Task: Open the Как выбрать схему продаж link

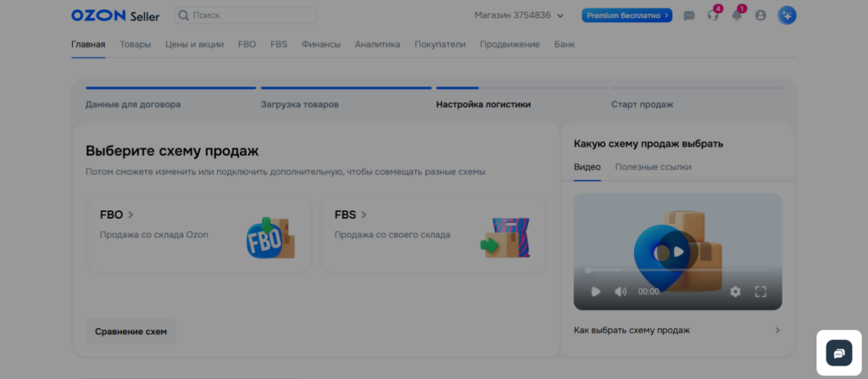Action: pyautogui.click(x=632, y=330)
